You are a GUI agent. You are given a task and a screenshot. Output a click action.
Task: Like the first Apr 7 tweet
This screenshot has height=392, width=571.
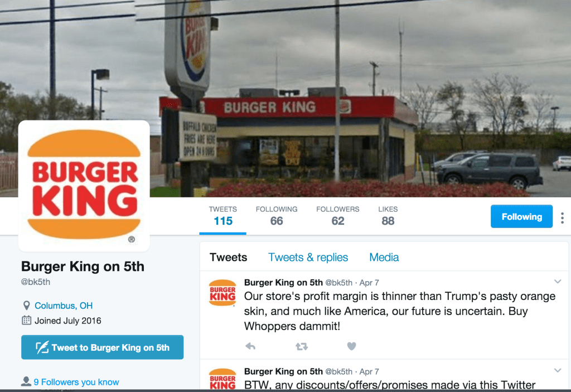tap(351, 346)
